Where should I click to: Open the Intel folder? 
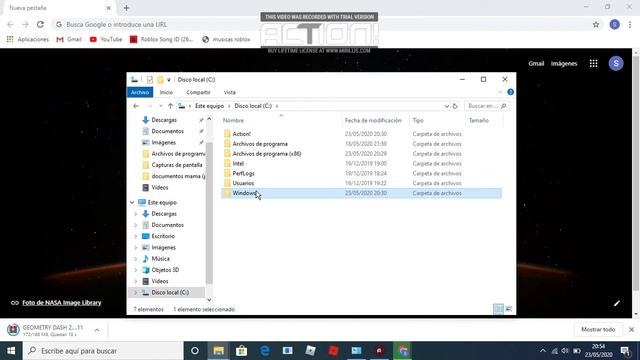pyautogui.click(x=238, y=163)
